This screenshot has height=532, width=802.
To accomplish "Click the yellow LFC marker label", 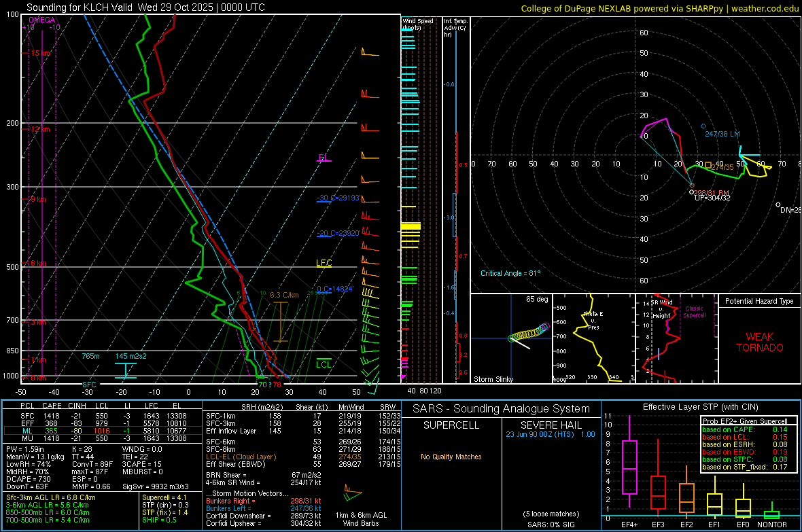I will [x=324, y=263].
